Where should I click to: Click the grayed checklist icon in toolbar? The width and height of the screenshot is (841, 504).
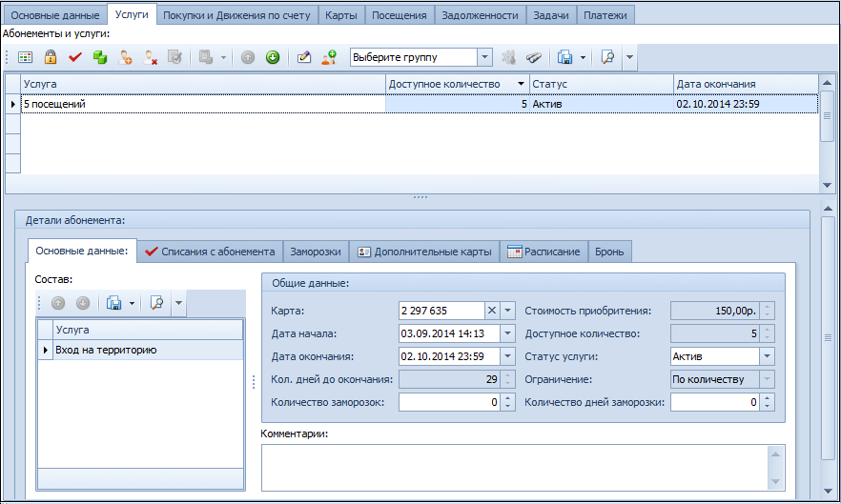tap(174, 57)
